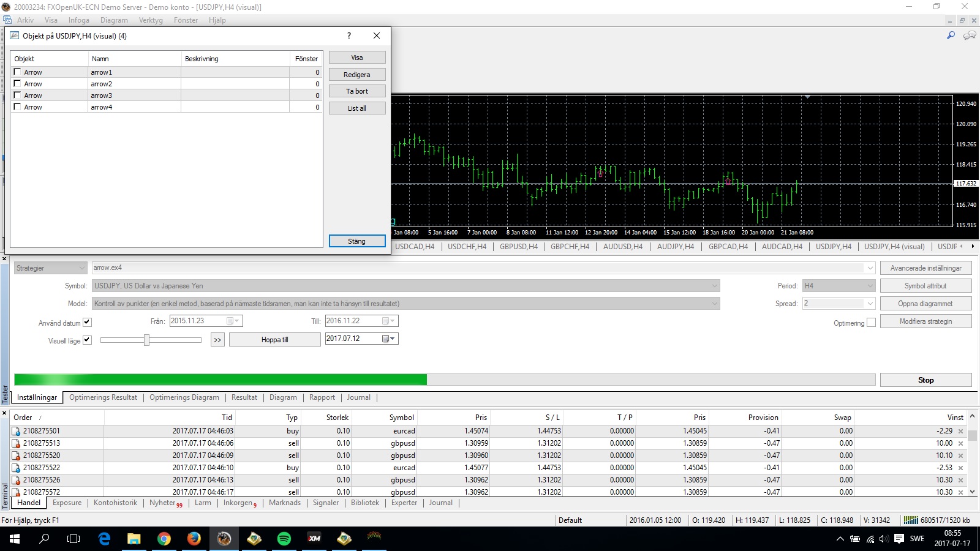The image size is (980, 551).
Task: Click the search magnifier icon at top right
Action: (951, 36)
